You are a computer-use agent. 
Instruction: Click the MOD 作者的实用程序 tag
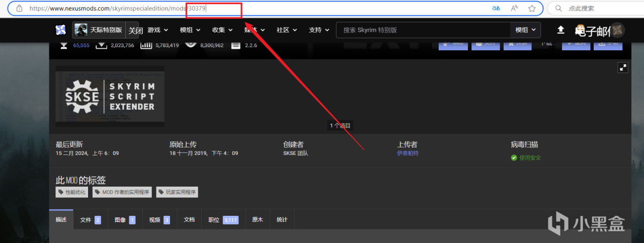tap(122, 192)
